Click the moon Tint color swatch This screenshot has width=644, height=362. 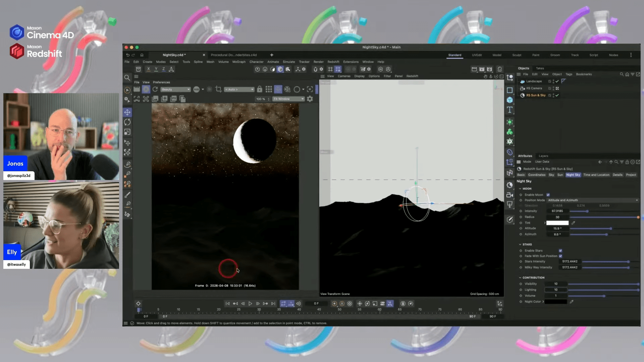(x=557, y=223)
